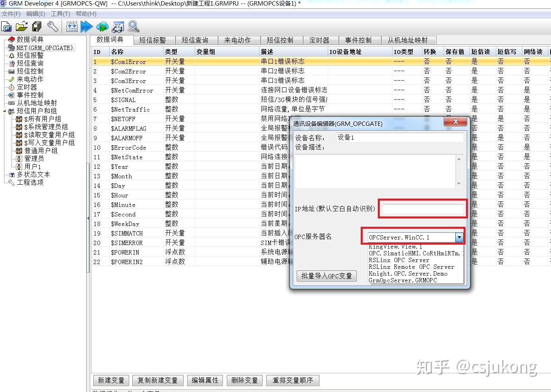Image resolution: width=551 pixels, height=392 pixels.
Task: Save the current project
Action: pos(36,27)
